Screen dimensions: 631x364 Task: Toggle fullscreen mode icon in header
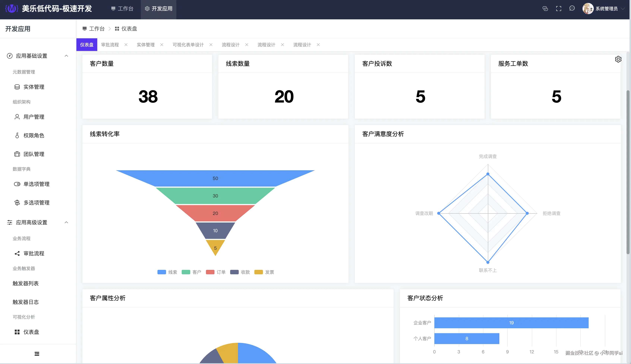coord(558,9)
